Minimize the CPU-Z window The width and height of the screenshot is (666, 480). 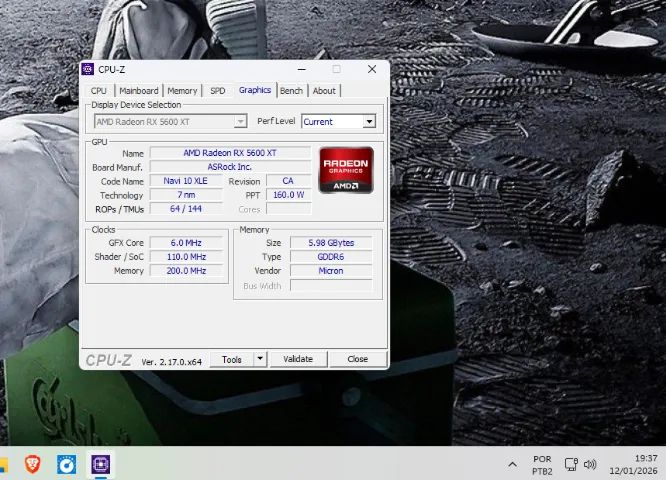(x=302, y=69)
